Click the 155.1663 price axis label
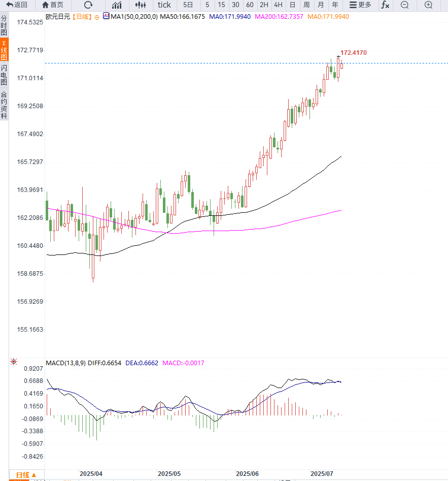This screenshot has height=481, width=448. (x=30, y=330)
